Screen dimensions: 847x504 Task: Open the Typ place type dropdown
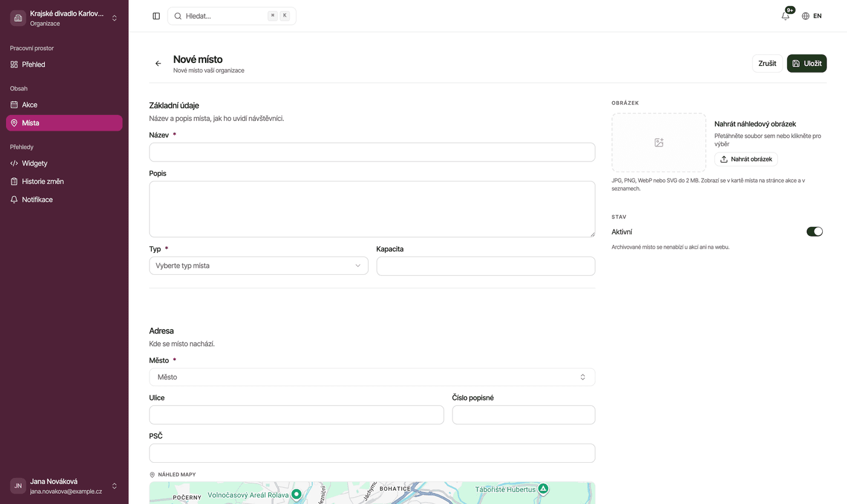pos(258,266)
